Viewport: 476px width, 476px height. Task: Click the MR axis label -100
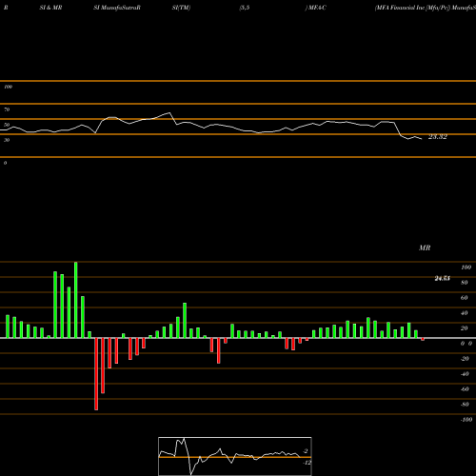(x=466, y=420)
